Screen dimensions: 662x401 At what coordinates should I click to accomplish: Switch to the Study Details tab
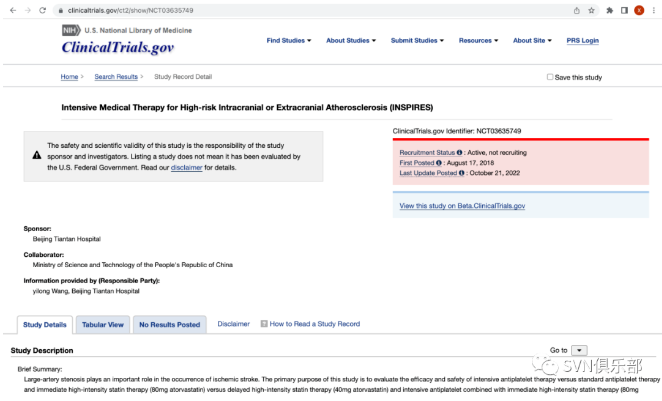coord(45,325)
